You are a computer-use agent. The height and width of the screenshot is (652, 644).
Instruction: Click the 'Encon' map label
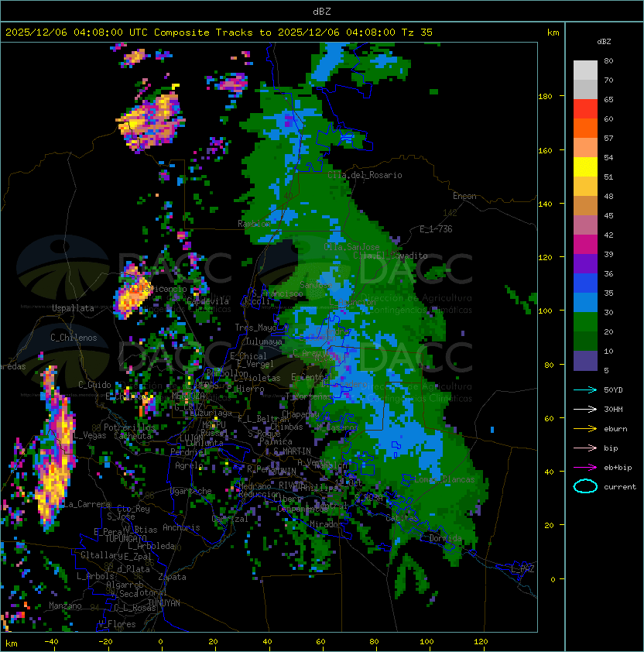[464, 196]
